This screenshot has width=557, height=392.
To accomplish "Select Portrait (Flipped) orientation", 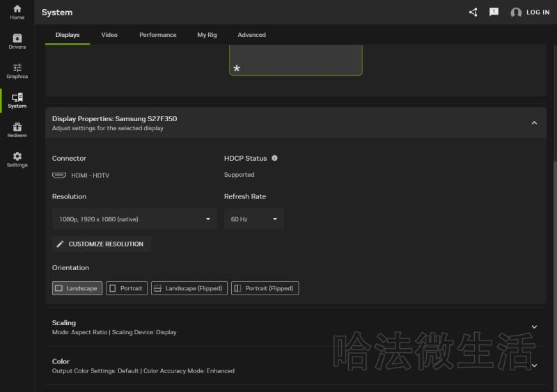I will coord(265,288).
